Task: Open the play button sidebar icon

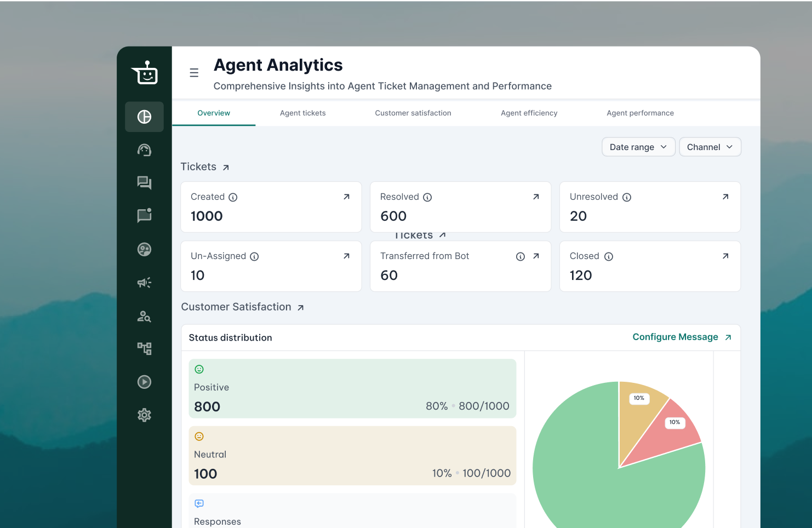Action: point(144,382)
